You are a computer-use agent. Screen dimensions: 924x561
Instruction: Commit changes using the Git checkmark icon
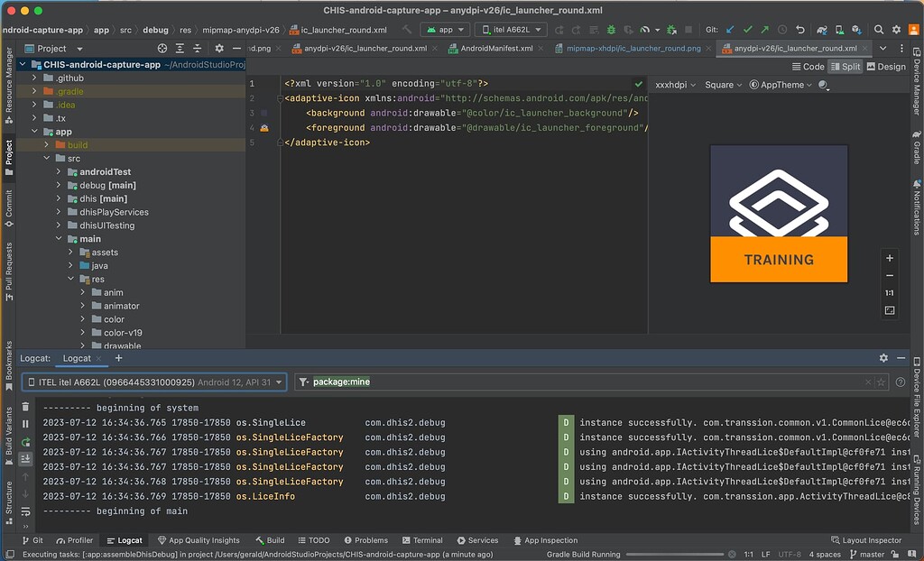(748, 28)
